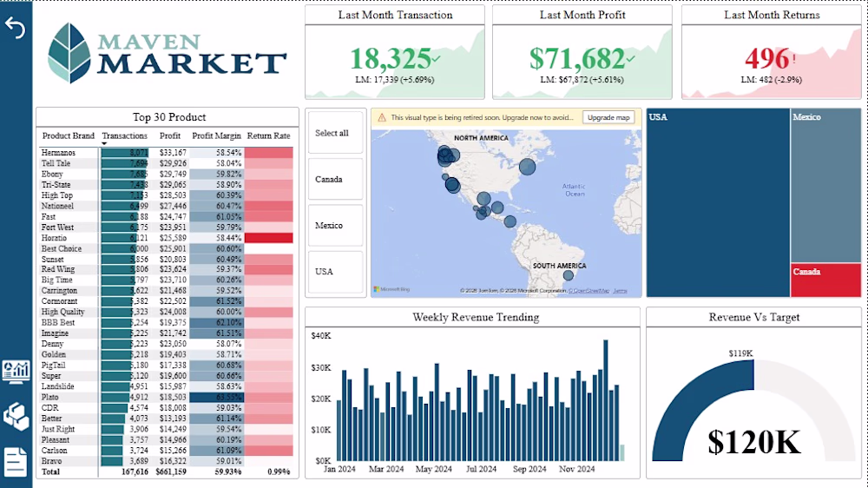
Task: Click the Last Month Profit value $71,682
Action: (577, 58)
